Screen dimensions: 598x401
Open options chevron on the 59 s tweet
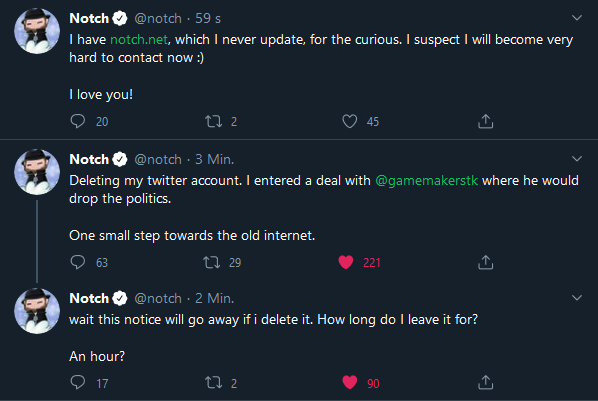pyautogui.click(x=577, y=18)
